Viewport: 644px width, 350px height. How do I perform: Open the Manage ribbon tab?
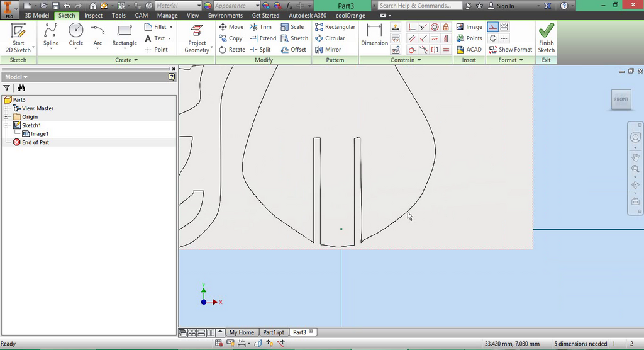[x=167, y=15]
